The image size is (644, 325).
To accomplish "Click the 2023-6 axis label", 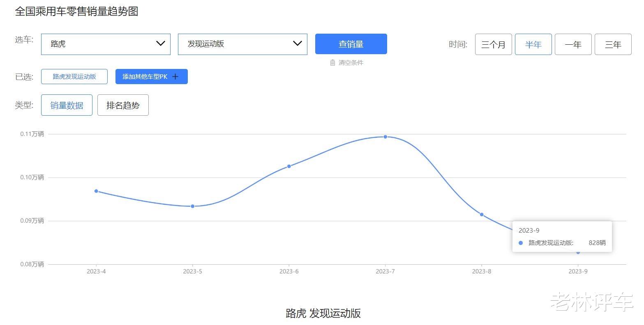I will tap(289, 271).
